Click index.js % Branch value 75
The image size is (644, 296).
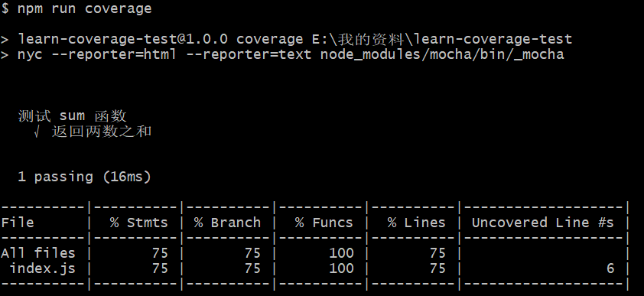click(x=252, y=268)
